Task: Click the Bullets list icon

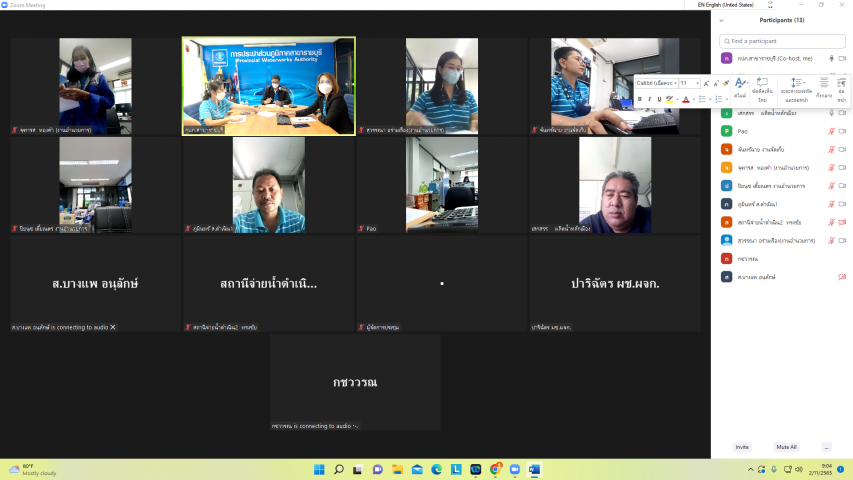Action: point(702,99)
